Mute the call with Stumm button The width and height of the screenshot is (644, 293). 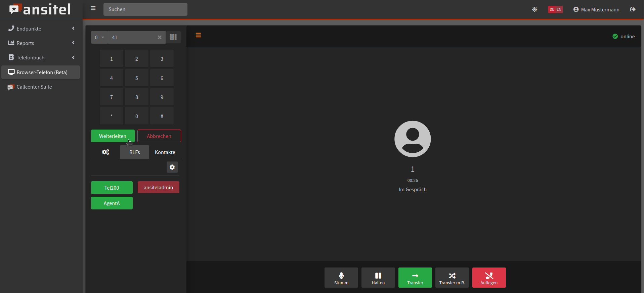click(341, 278)
